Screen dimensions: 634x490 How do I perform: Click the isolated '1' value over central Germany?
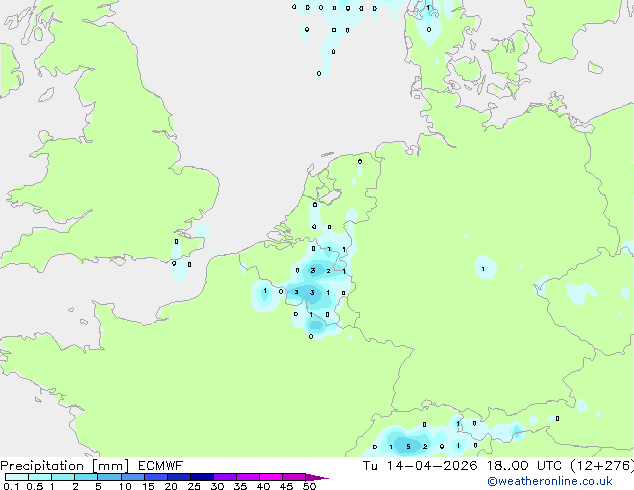click(x=483, y=269)
